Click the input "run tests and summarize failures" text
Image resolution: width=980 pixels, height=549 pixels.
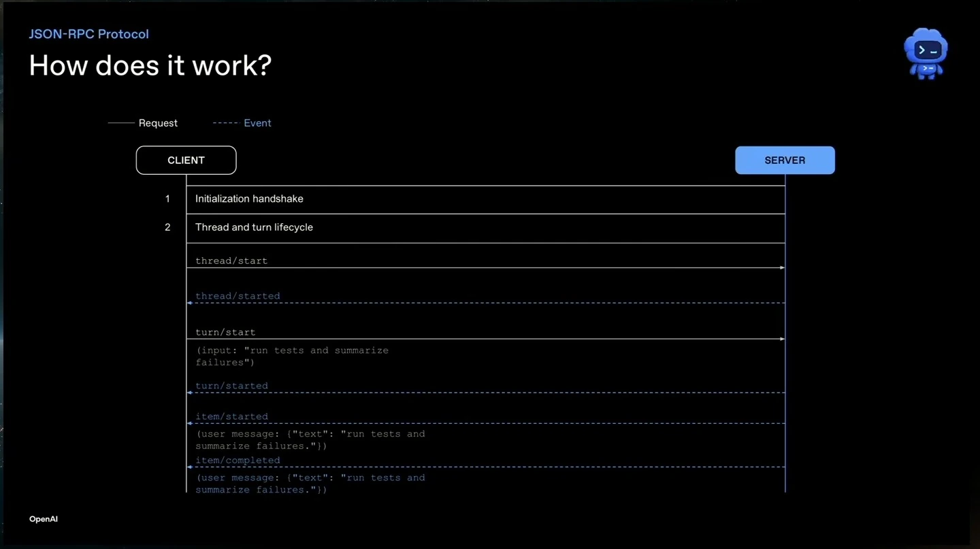coord(292,356)
